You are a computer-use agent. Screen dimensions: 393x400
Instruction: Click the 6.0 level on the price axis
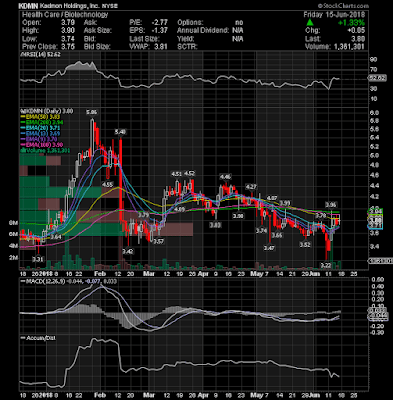coord(375,112)
